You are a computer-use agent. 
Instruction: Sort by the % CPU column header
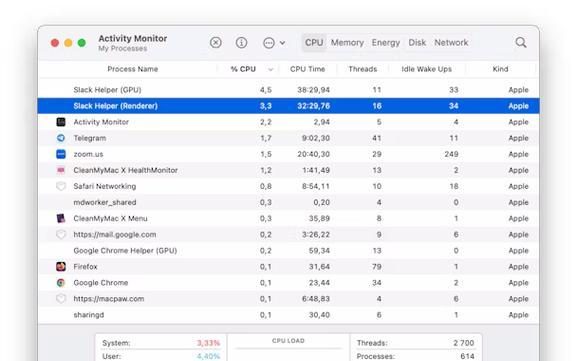pos(243,69)
